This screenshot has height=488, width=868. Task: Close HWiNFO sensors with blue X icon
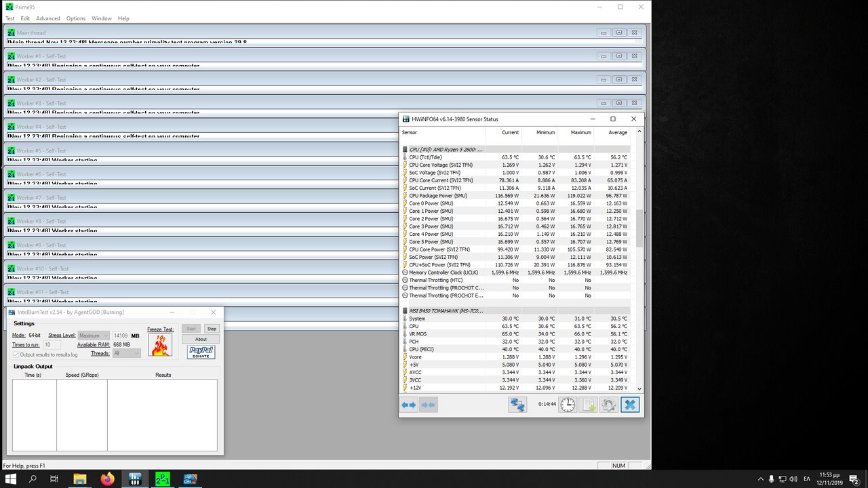(630, 405)
